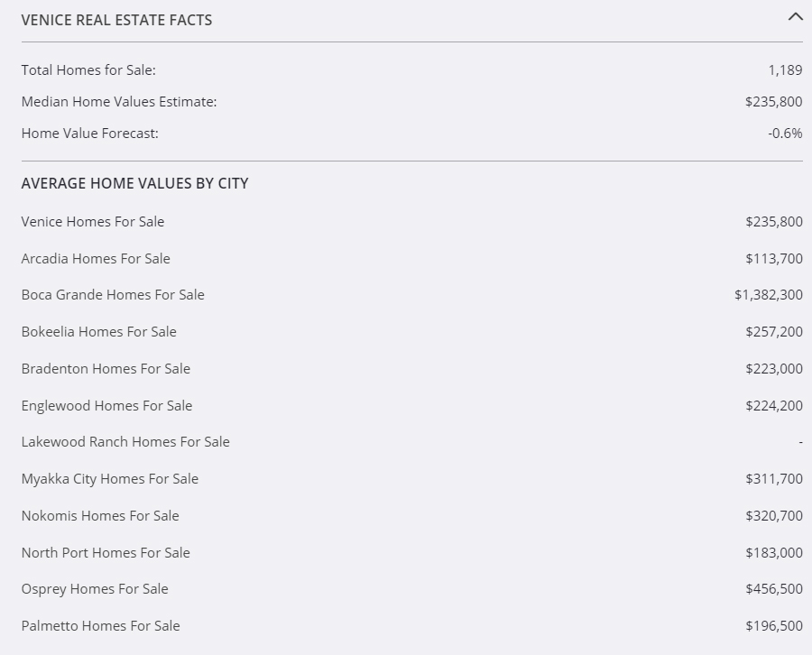Open Englewood Homes For Sale listing
The height and width of the screenshot is (655, 812).
tap(106, 406)
